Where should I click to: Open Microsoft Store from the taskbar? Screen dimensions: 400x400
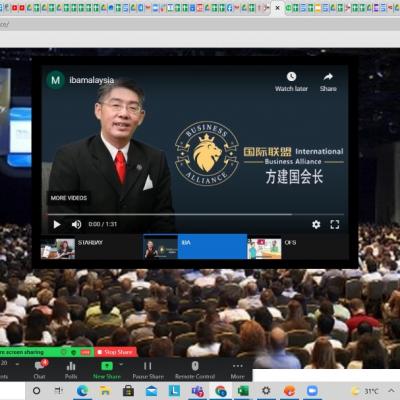[128, 391]
